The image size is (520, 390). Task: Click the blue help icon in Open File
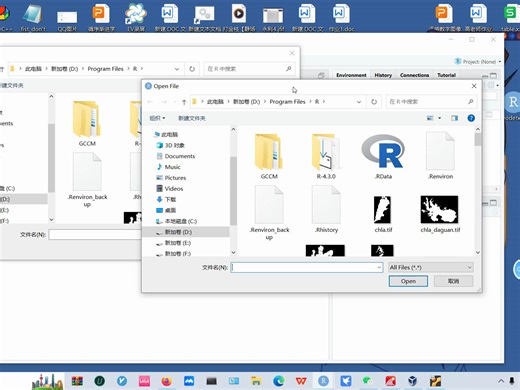(x=471, y=118)
